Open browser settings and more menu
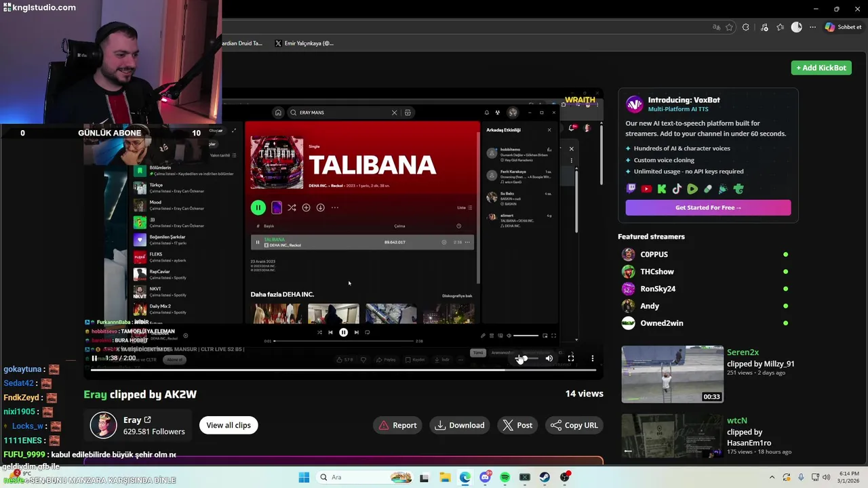Screen dimensions: 868x488 coord(812,27)
